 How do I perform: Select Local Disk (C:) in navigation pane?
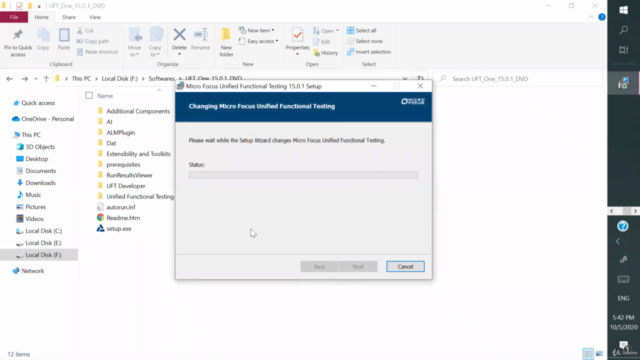pos(44,231)
